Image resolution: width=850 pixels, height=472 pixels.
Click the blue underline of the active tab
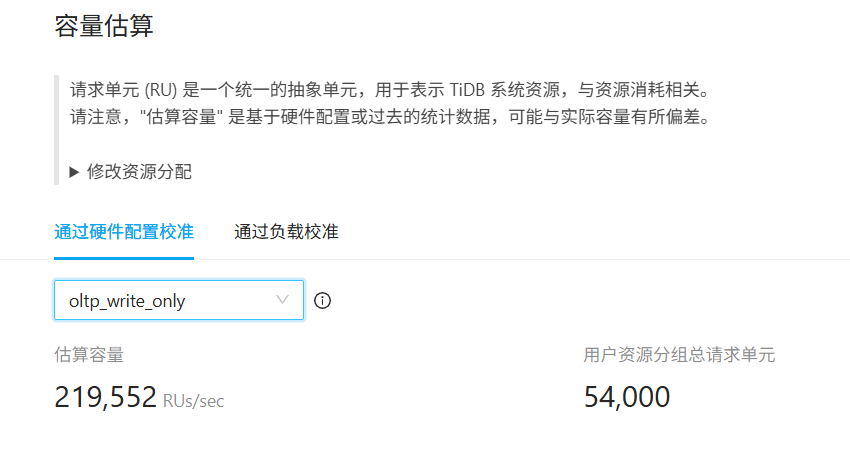124,257
